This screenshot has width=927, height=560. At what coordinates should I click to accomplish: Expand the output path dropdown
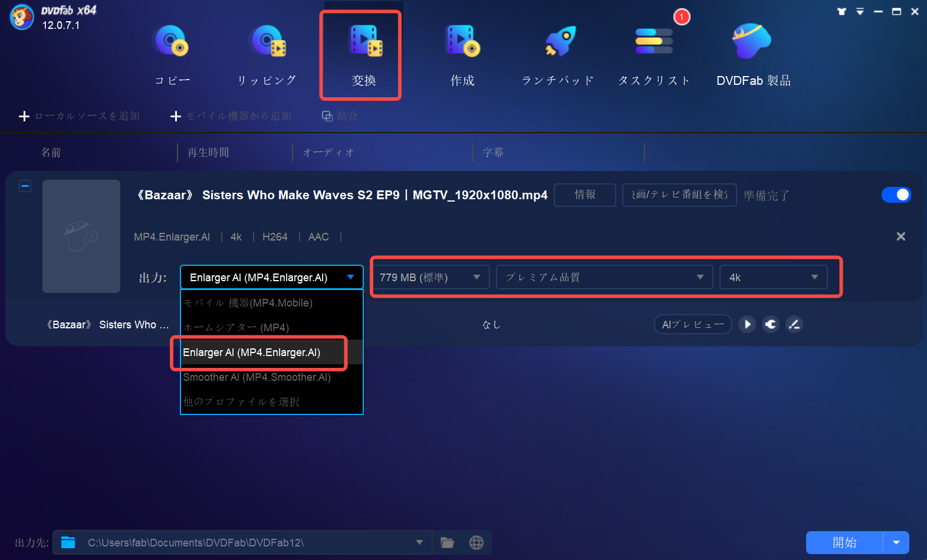click(419, 542)
